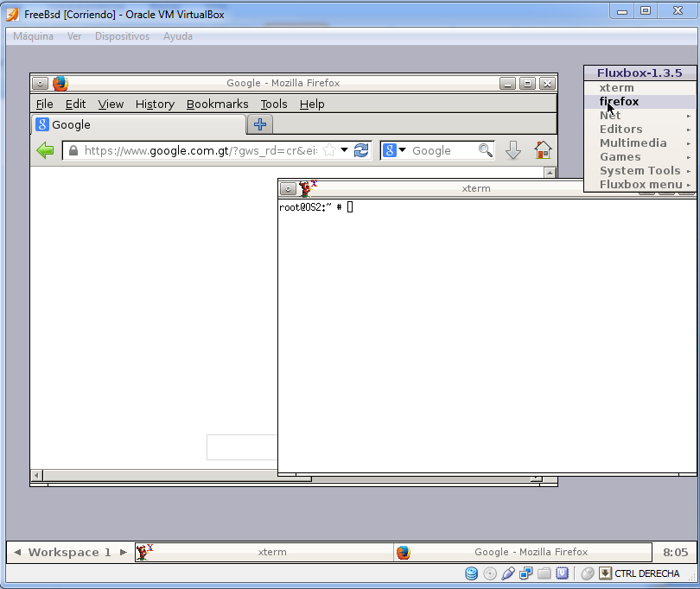Open Firefox downloads arrow icon

tap(513, 150)
